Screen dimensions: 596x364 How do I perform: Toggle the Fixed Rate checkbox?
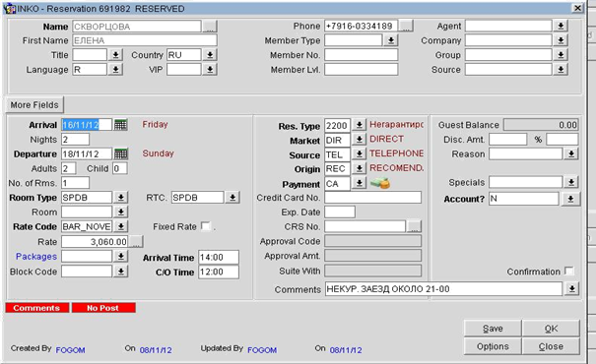click(x=206, y=226)
